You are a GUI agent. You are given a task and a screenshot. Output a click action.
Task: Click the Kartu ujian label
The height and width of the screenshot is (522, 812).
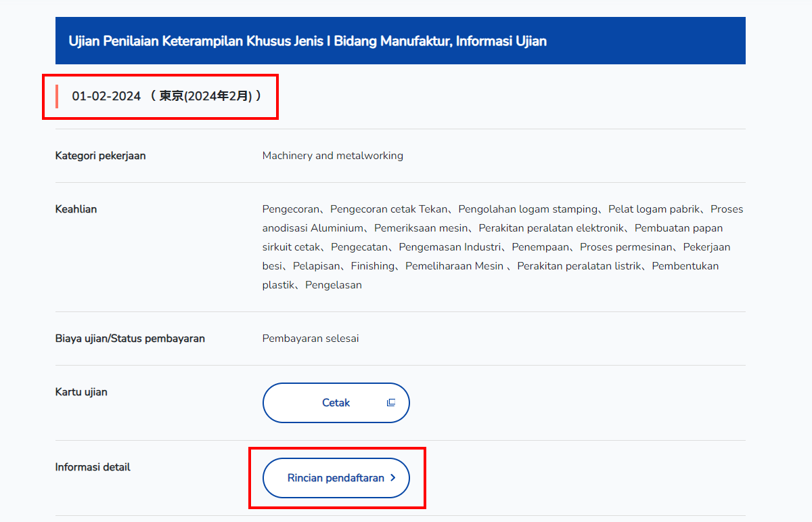81,392
